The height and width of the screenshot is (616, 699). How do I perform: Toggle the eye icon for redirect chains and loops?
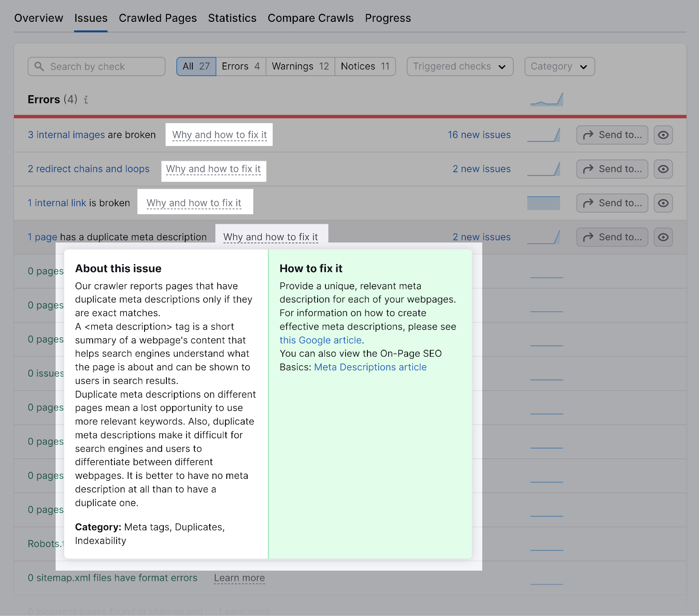point(663,169)
